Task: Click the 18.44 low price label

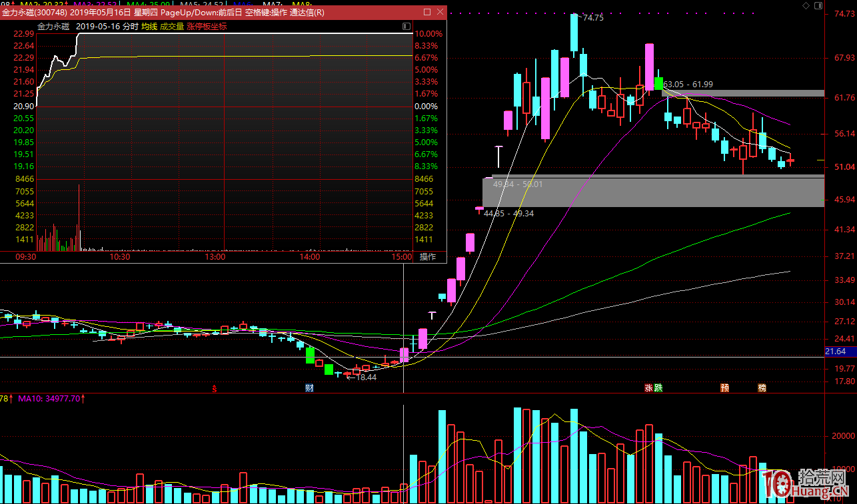Action: click(366, 377)
